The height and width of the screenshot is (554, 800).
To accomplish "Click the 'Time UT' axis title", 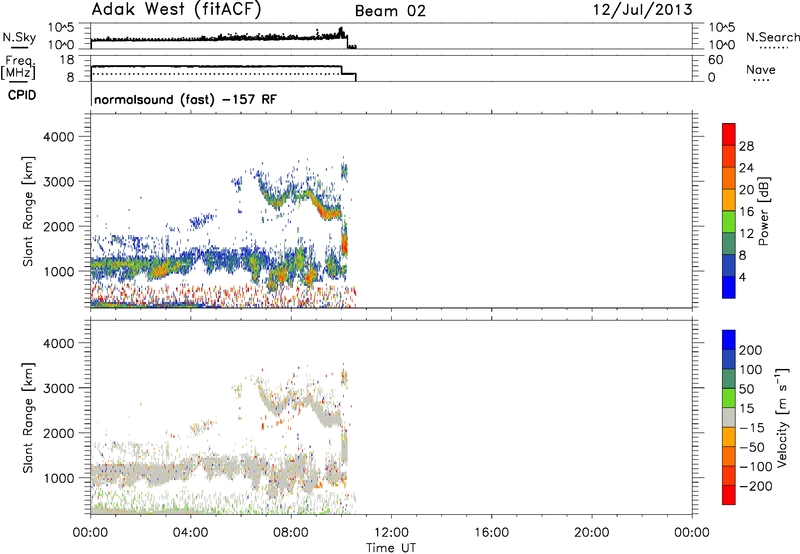I will [x=391, y=548].
